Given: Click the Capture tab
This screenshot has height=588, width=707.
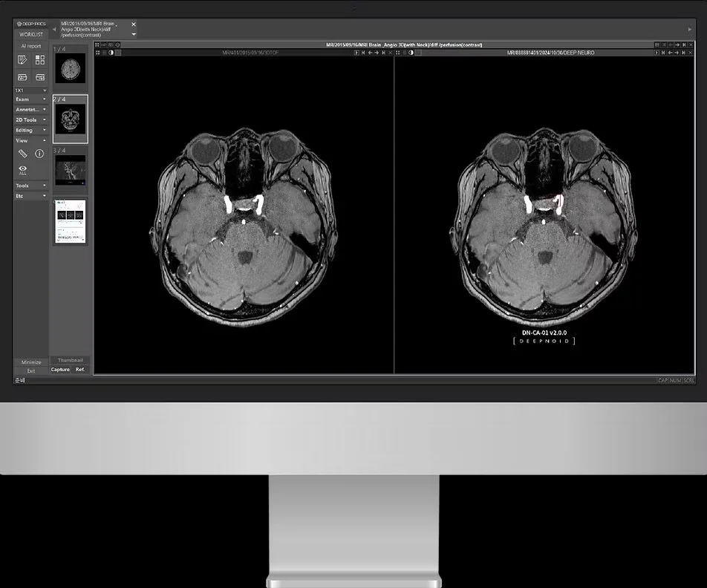Looking at the screenshot, I should 60,370.
